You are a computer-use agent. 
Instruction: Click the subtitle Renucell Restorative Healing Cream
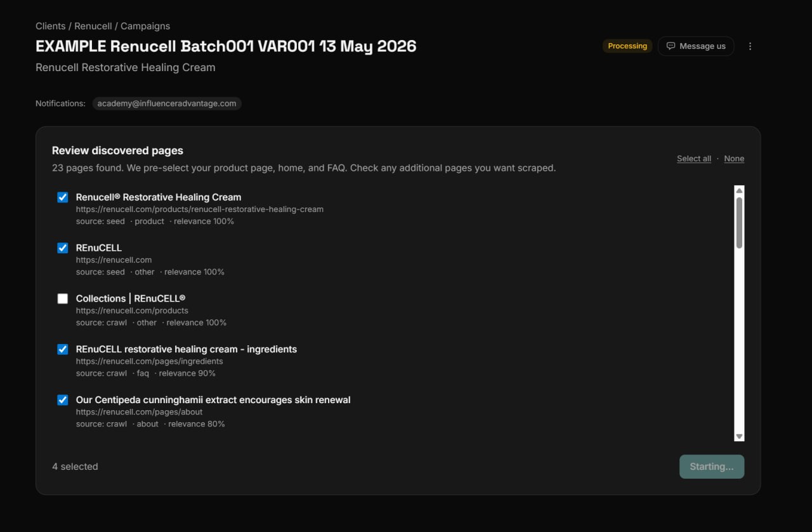pos(126,67)
